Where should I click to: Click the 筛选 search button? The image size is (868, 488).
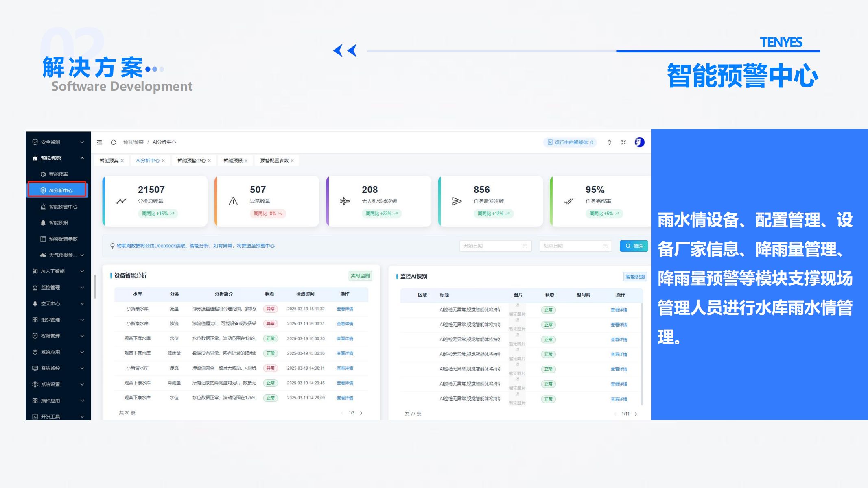[x=634, y=246]
